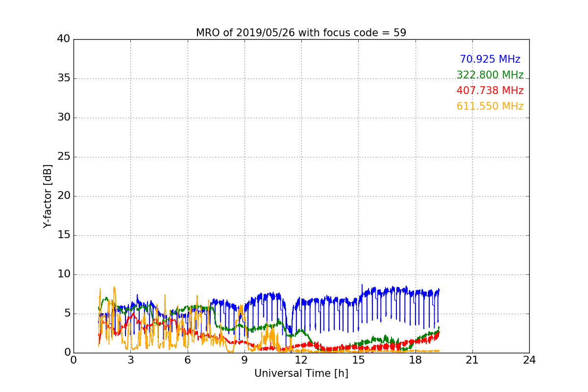Click the y-axis tick label 25

click(x=64, y=157)
